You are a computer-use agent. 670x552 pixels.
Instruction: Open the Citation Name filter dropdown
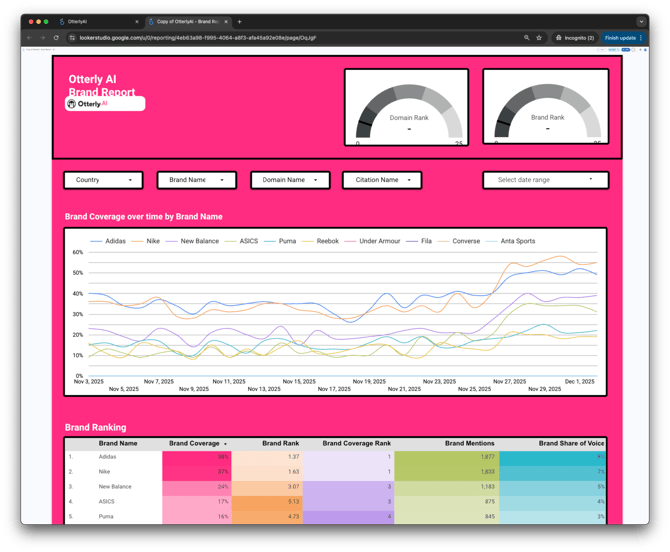point(382,180)
